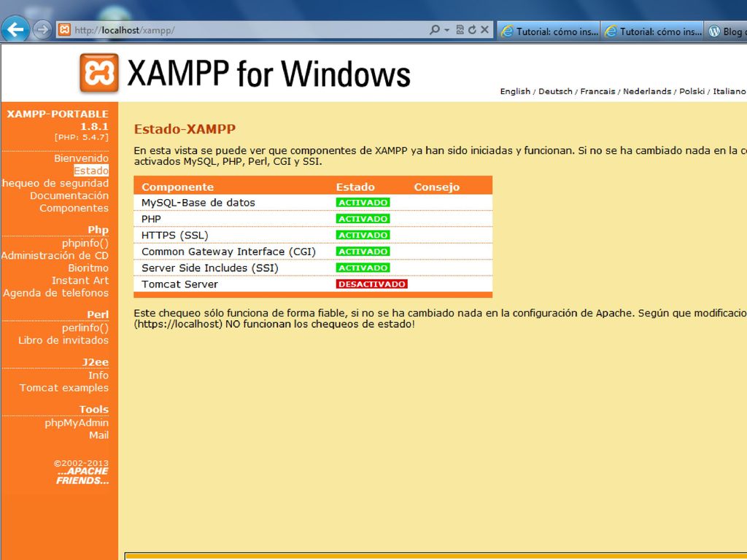Screen dimensions: 747x560
Task: Open perlinfo() link
Action: click(85, 328)
